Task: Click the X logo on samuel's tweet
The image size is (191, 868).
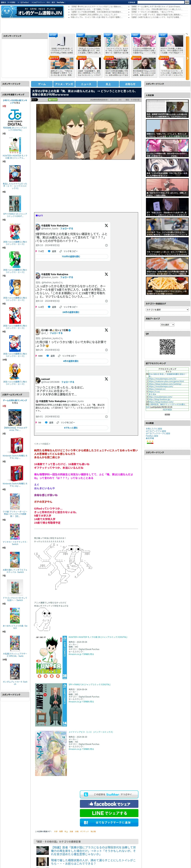Action: (x=106, y=379)
